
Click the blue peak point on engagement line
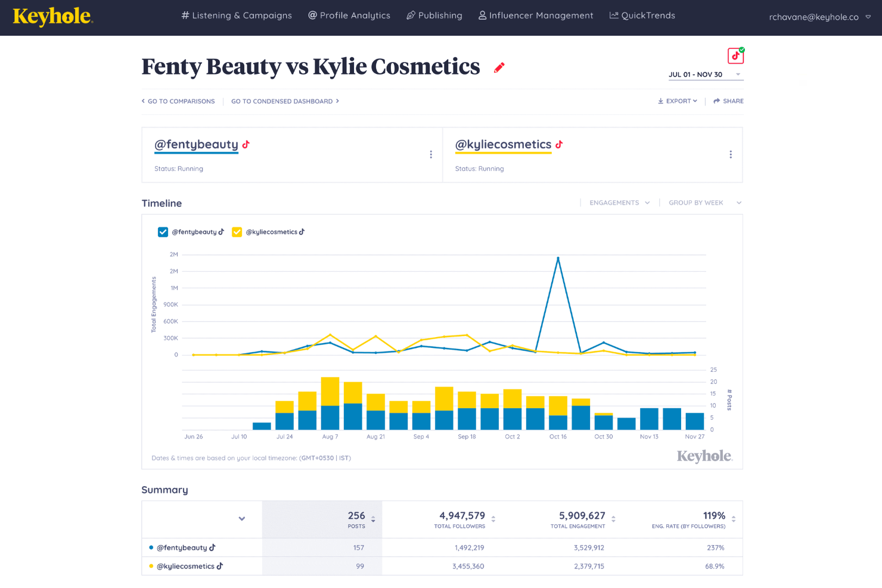(x=558, y=258)
